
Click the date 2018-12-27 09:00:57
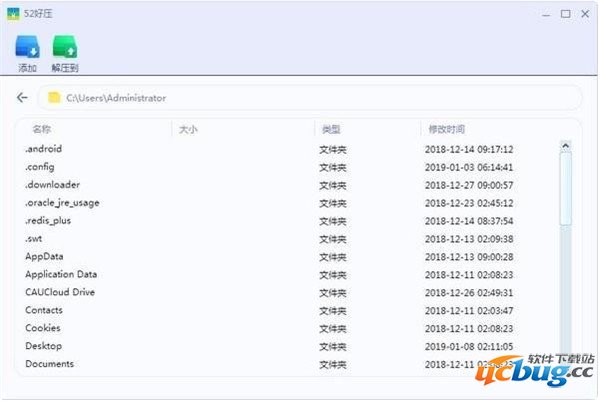tap(469, 185)
